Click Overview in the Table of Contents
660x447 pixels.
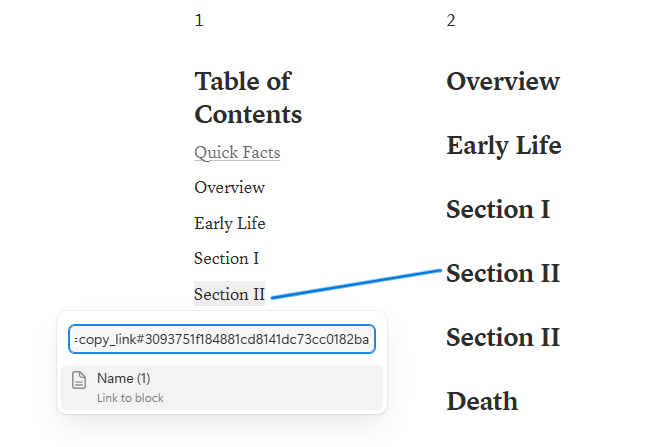(x=229, y=187)
